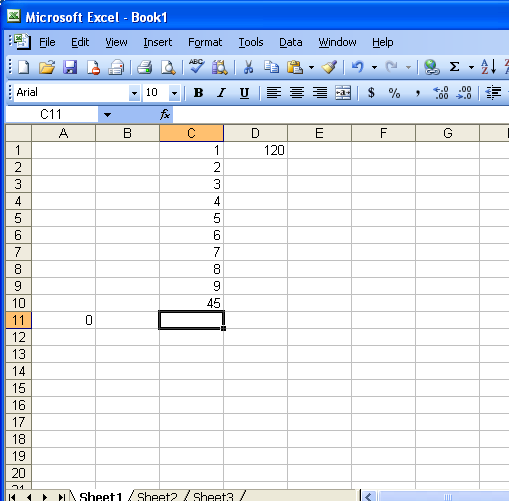Screen dimensions: 509x501
Task: Select cell D1 containing 120
Action: [255, 150]
